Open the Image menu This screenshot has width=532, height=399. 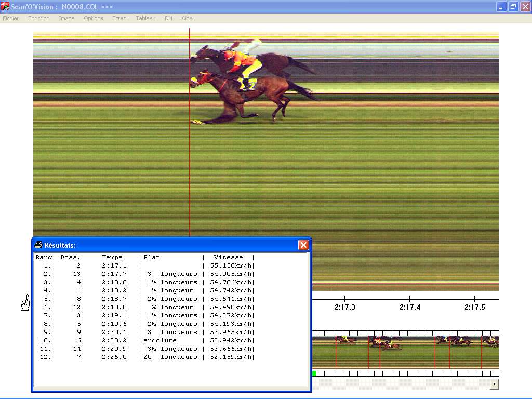pyautogui.click(x=66, y=18)
